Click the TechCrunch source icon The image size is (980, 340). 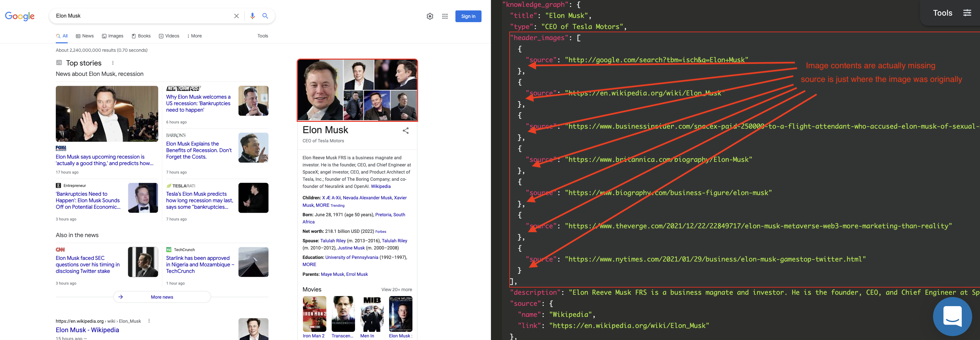coord(170,249)
